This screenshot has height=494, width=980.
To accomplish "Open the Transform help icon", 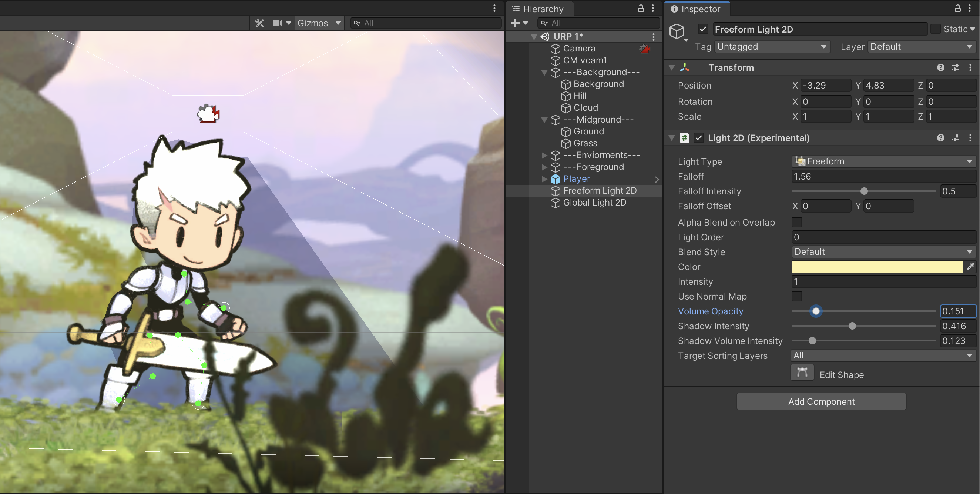I will click(x=940, y=67).
